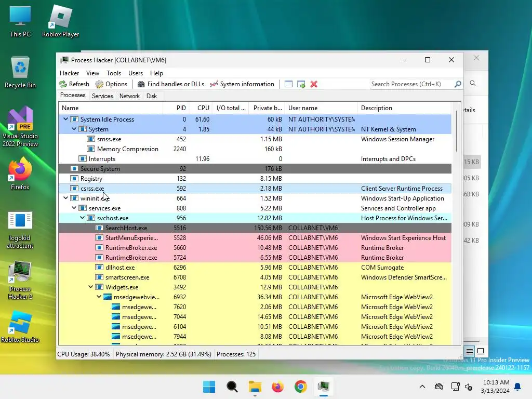This screenshot has height=399, width=532.
Task: Collapse the svchost.exe tree node
Action: pos(83,218)
